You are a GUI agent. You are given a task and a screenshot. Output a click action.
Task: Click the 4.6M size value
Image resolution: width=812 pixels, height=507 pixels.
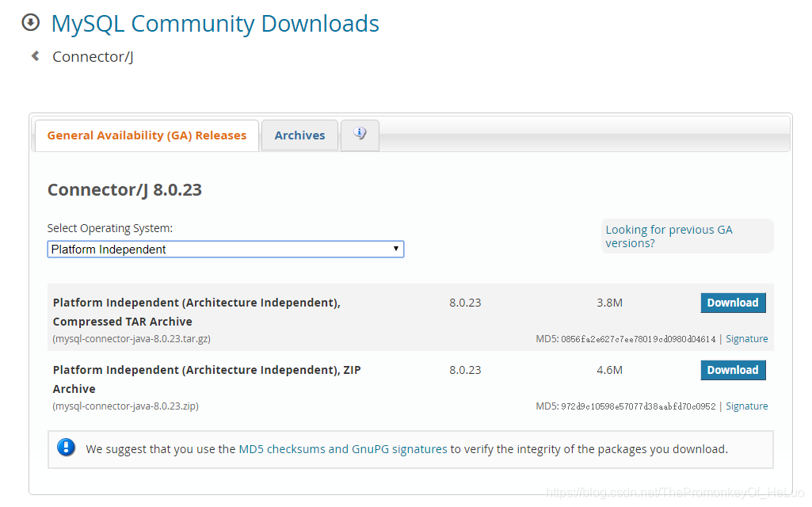coord(609,370)
